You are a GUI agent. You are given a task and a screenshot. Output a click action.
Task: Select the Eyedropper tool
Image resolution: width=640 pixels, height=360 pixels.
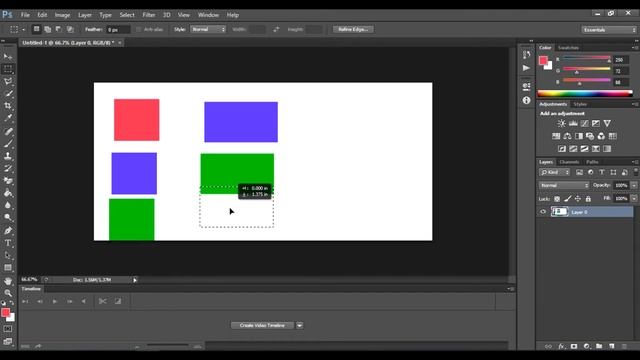tap(8, 118)
